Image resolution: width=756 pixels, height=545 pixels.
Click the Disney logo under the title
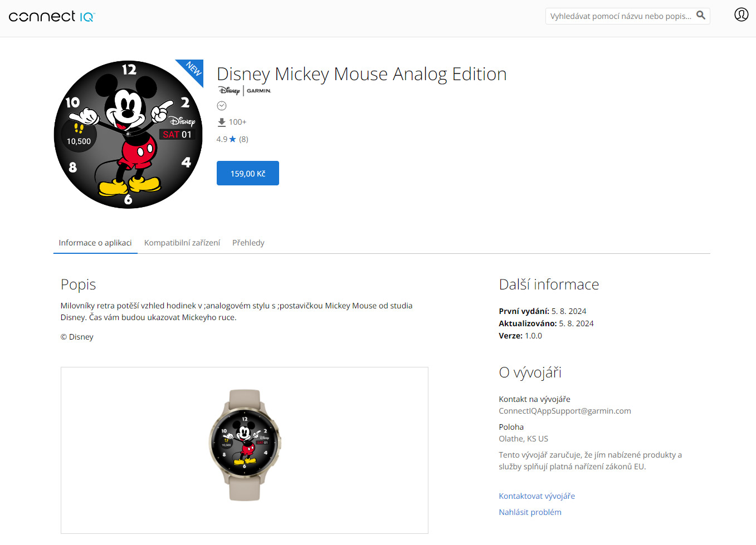pos(229,91)
